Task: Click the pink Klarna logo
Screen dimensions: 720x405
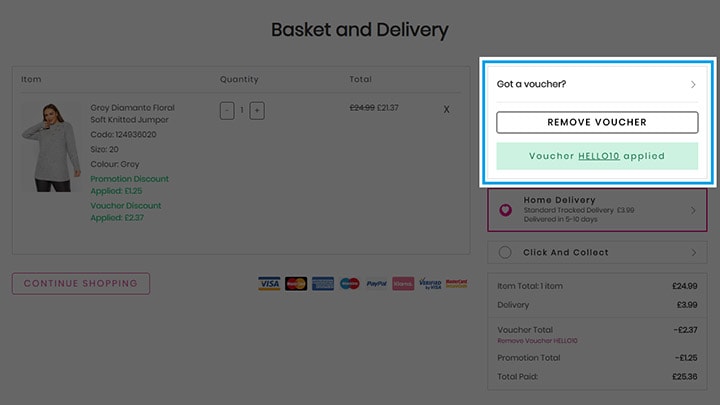Action: 403,284
